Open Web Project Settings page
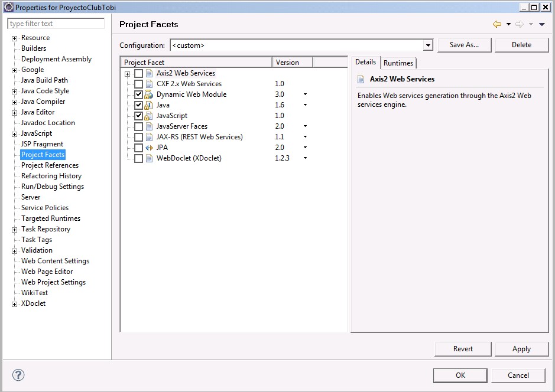 click(53, 282)
